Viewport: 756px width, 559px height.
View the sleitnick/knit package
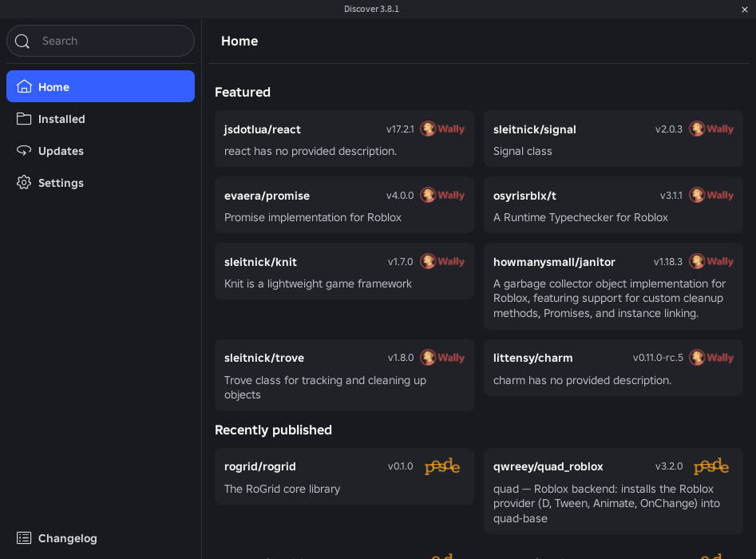click(x=344, y=271)
